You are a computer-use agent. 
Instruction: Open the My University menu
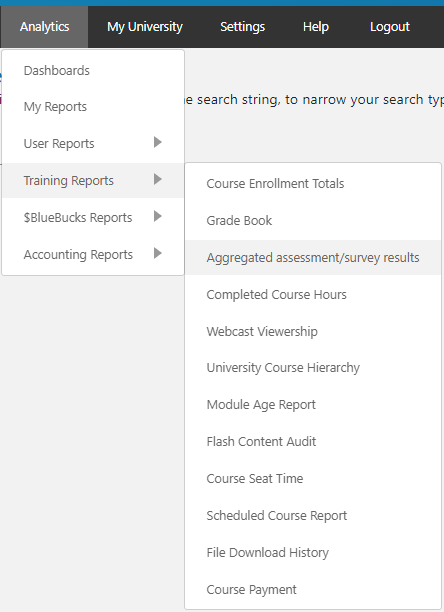pyautogui.click(x=145, y=27)
